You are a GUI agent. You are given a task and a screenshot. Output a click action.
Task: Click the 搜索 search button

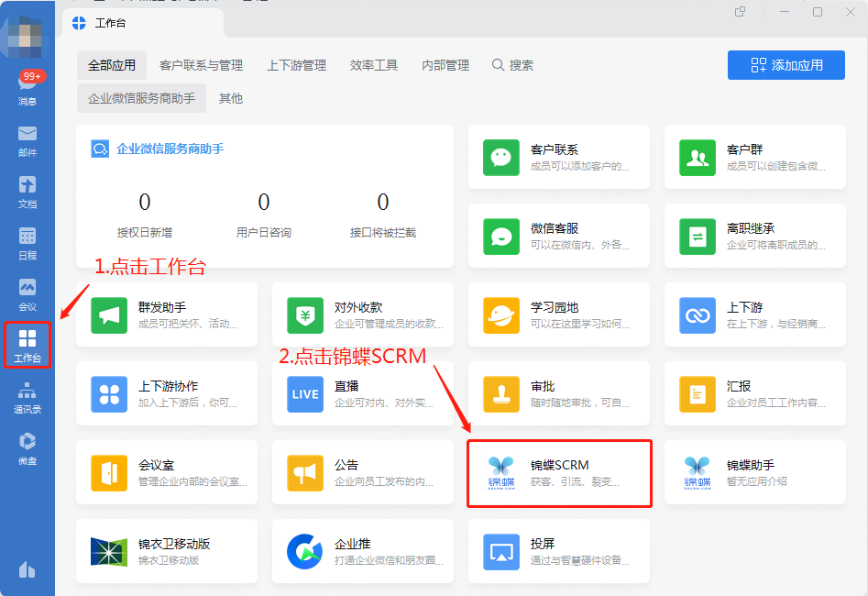[x=512, y=65]
